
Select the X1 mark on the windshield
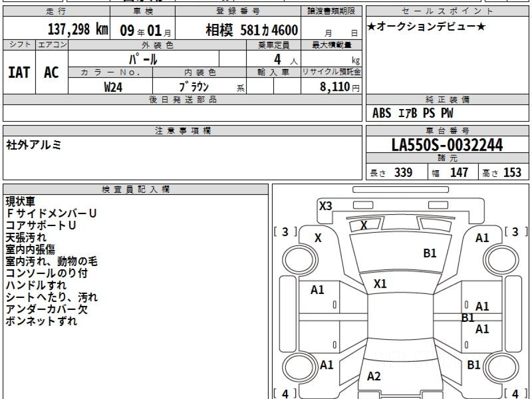(x=380, y=284)
